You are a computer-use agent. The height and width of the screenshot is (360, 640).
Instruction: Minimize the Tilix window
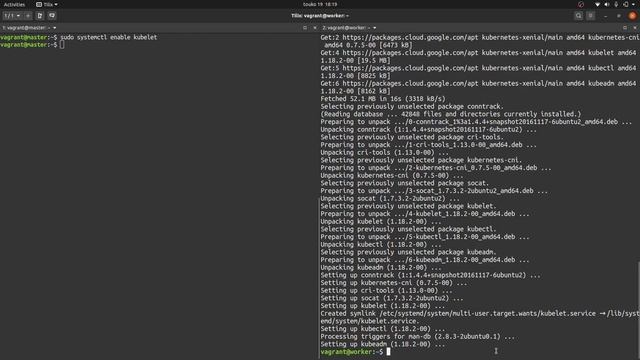pyautogui.click(x=606, y=16)
